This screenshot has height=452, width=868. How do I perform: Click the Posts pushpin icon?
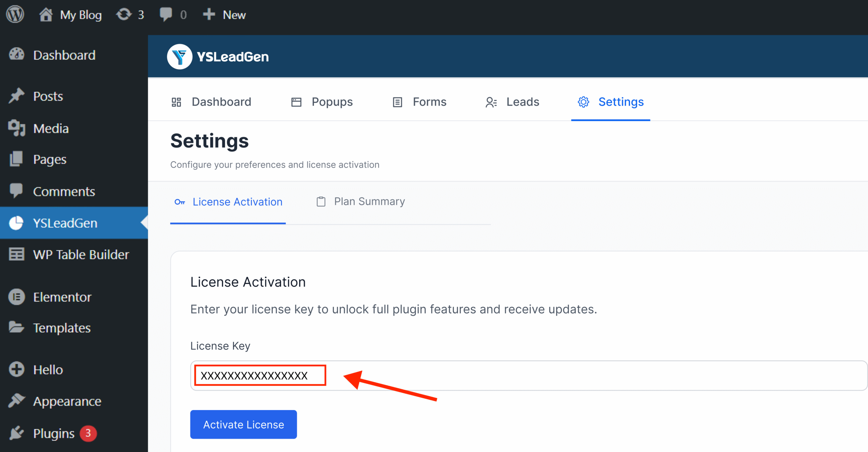pyautogui.click(x=17, y=96)
